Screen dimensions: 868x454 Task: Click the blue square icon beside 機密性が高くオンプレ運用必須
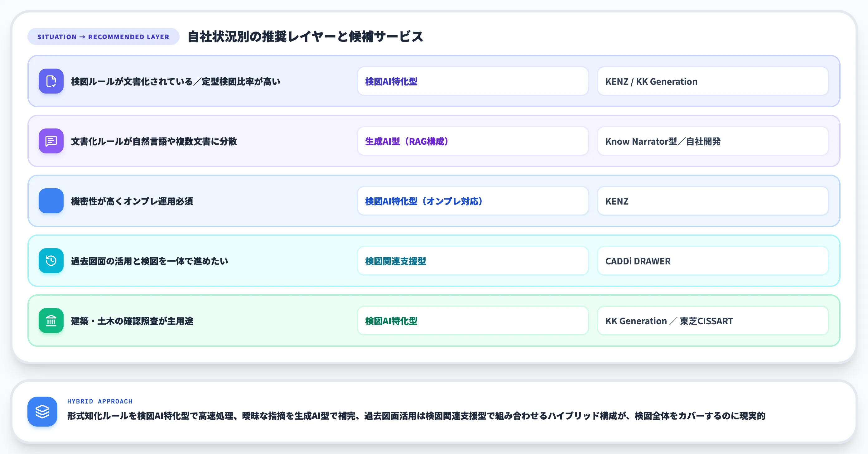point(51,201)
